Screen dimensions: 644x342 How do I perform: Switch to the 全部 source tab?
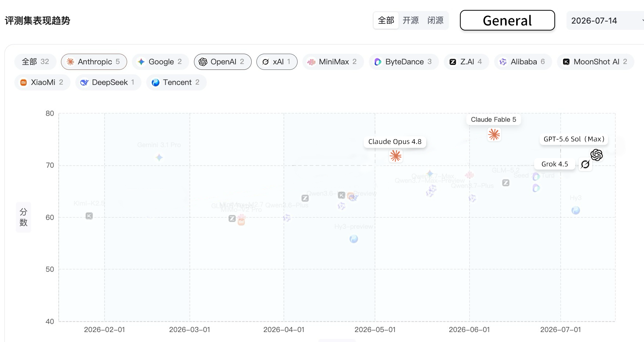[386, 21]
